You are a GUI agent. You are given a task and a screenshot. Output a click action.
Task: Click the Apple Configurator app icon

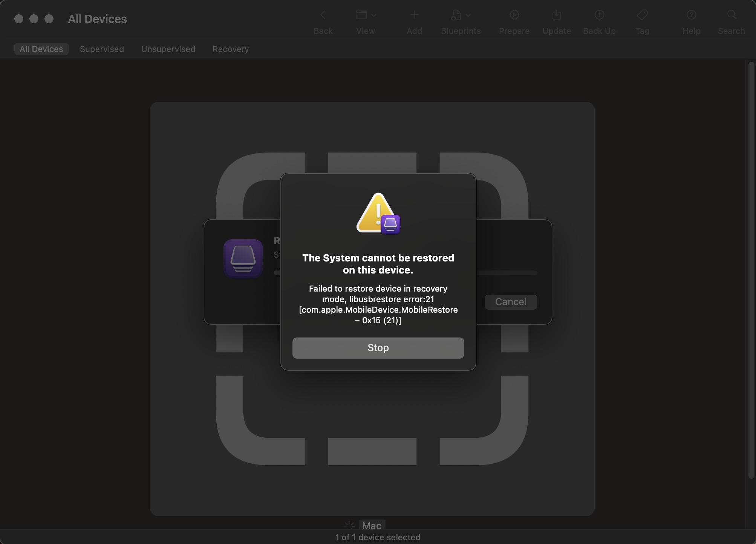pos(243,259)
